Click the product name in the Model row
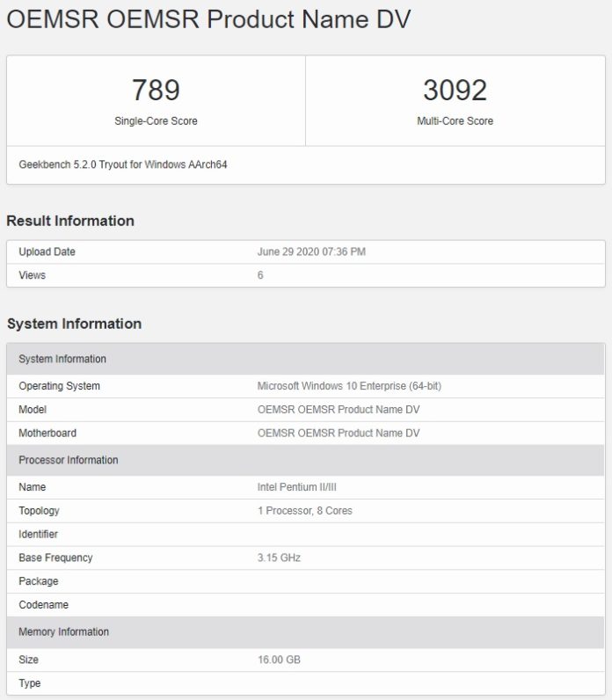 pyautogui.click(x=339, y=410)
